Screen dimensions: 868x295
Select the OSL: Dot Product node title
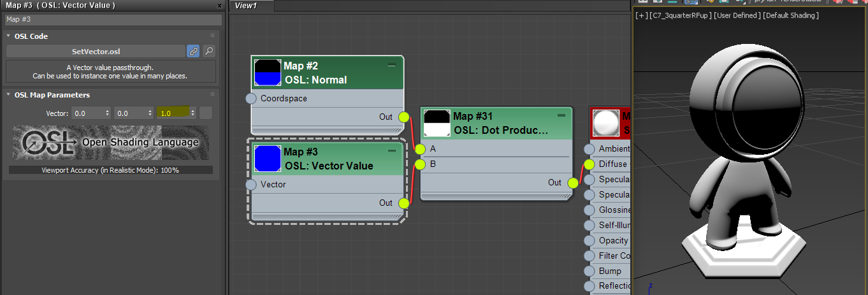[x=502, y=130]
